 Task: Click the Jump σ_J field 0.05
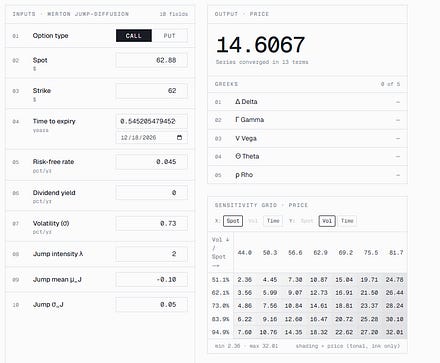tap(151, 305)
